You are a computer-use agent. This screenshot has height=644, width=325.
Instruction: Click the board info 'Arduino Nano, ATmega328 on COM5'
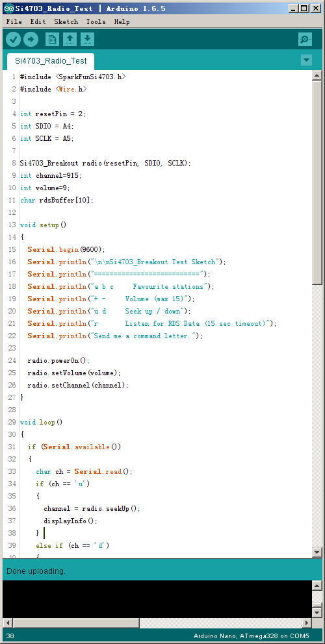[251, 636]
